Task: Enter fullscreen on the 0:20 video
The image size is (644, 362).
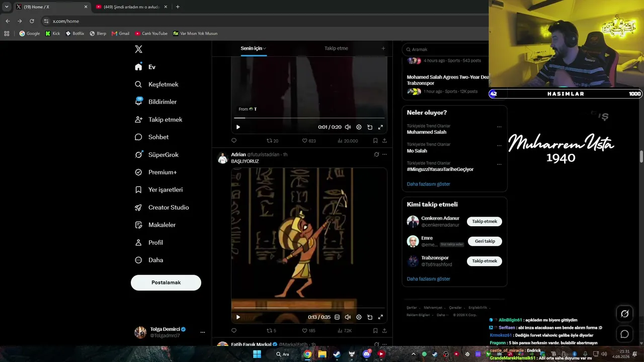Action: [380, 127]
